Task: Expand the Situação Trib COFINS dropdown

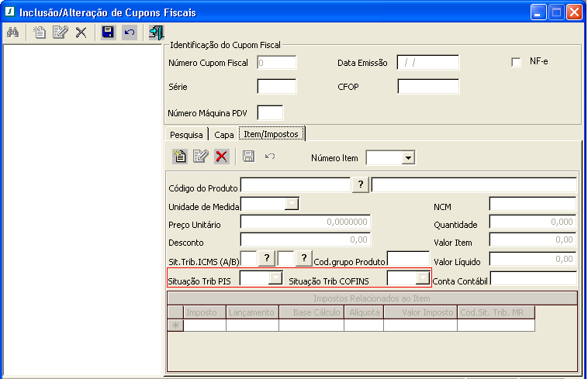Action: pos(422,278)
